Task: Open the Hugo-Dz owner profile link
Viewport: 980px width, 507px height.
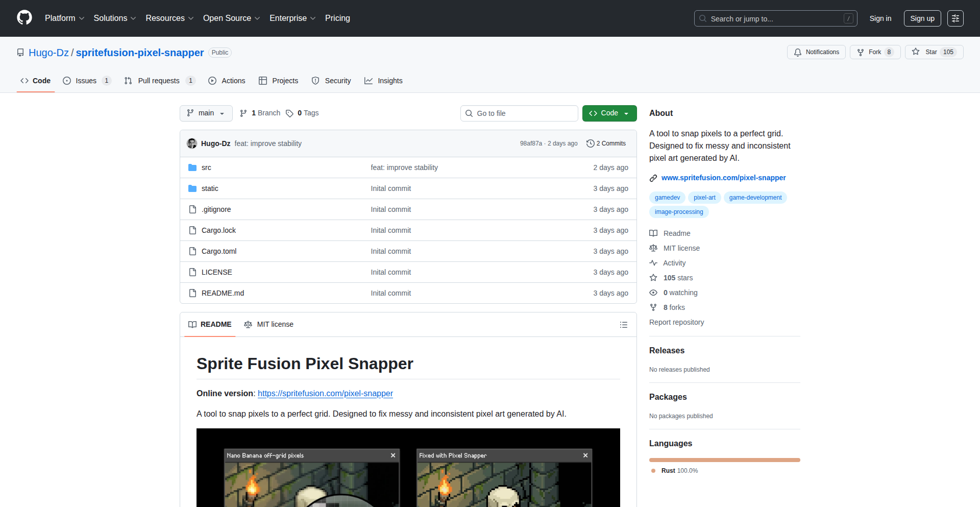Action: point(48,53)
